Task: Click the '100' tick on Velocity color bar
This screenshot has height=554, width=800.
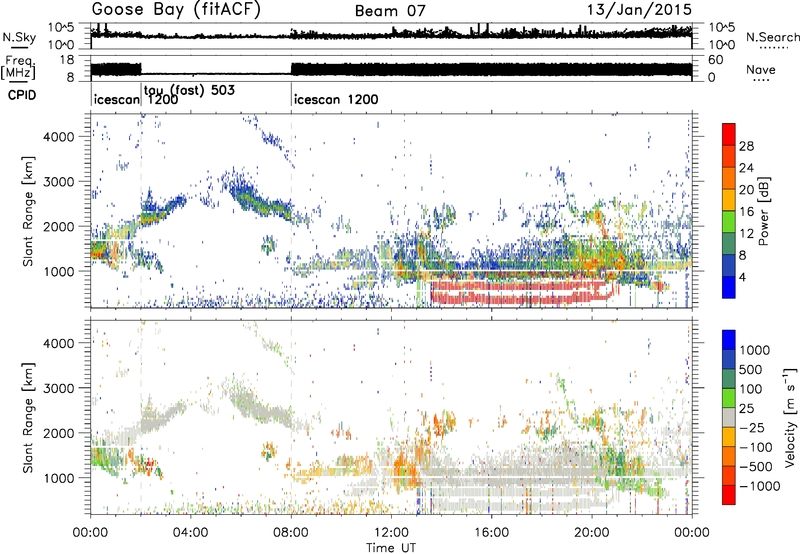Action: [x=751, y=389]
